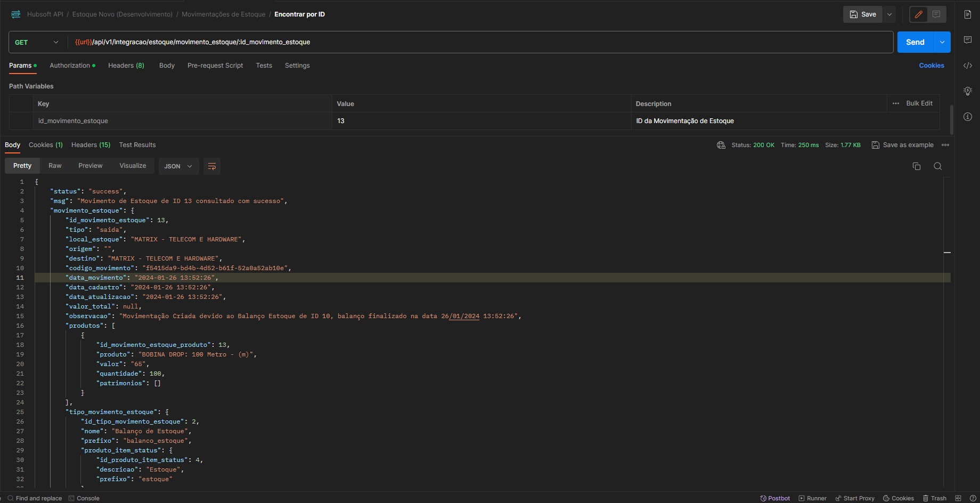This screenshot has height=503, width=980.
Task: Open the response Cookies (1) tab
Action: tap(46, 145)
